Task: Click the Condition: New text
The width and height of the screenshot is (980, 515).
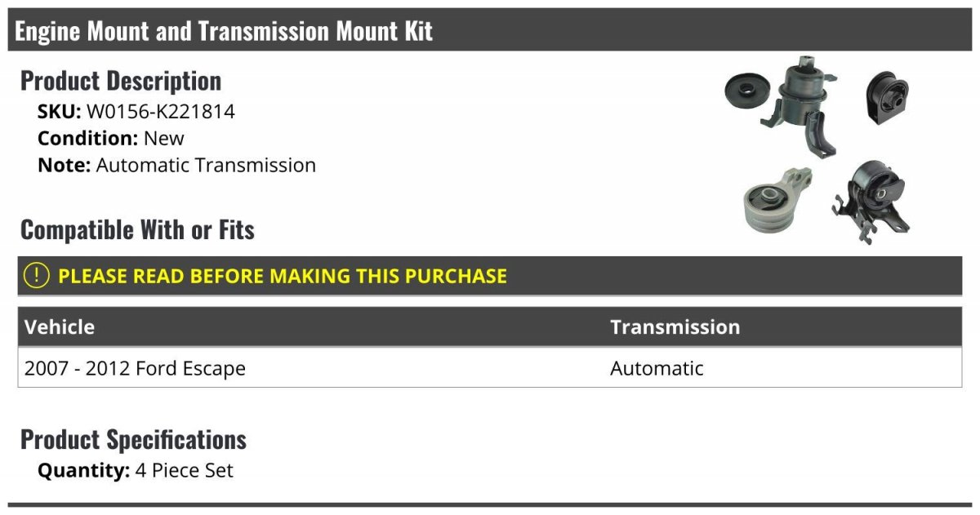Action: [x=111, y=138]
